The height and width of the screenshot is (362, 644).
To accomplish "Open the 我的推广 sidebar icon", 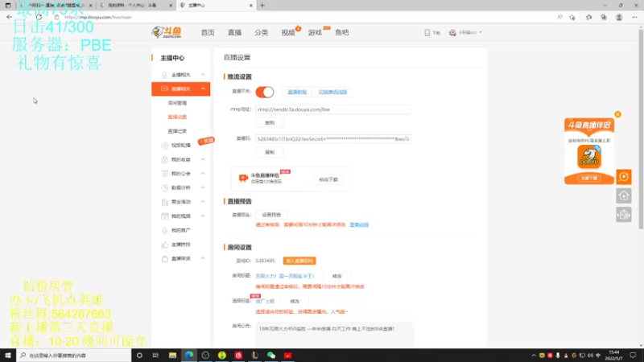I will pyautogui.click(x=165, y=230).
